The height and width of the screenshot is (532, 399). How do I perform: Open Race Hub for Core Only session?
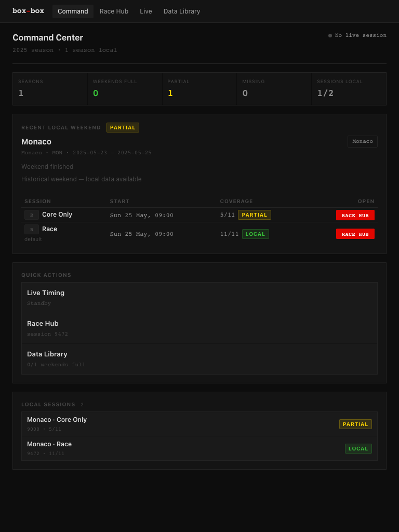[355, 215]
